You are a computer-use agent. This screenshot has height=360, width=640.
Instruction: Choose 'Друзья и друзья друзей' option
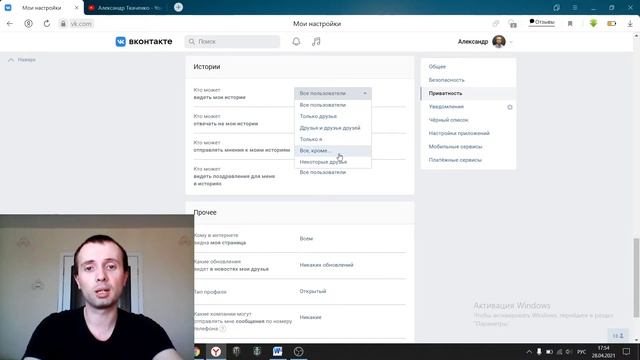(333, 128)
